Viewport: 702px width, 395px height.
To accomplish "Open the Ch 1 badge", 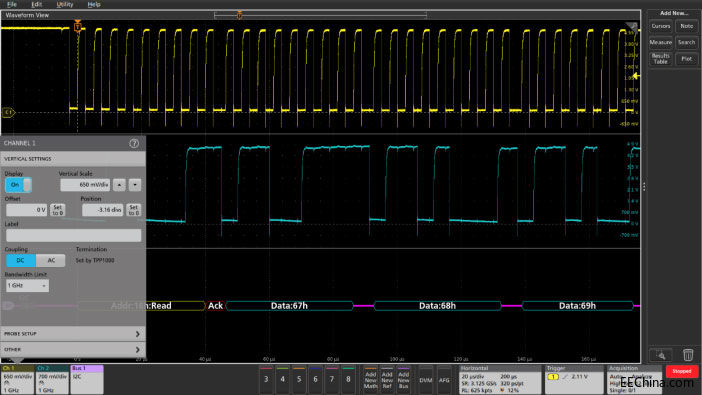I will coord(17,379).
